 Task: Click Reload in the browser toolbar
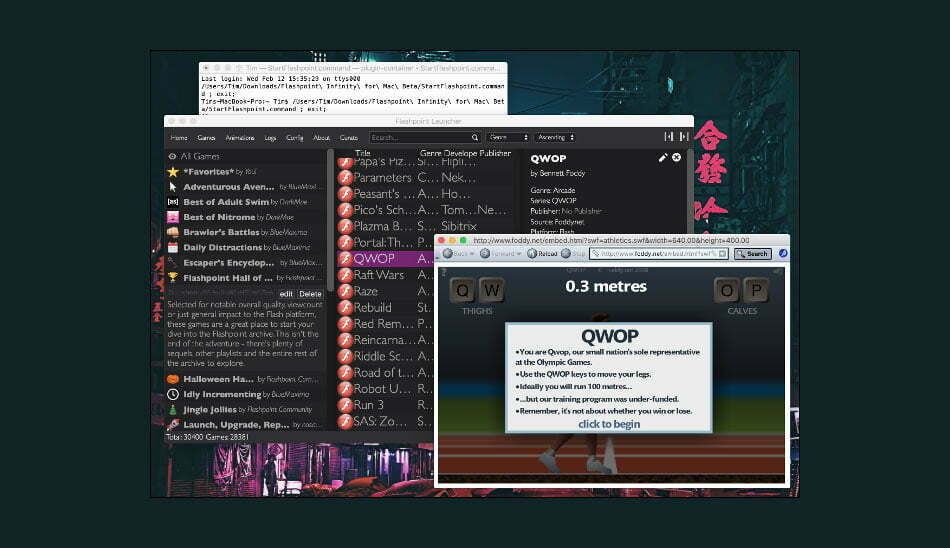click(x=542, y=253)
